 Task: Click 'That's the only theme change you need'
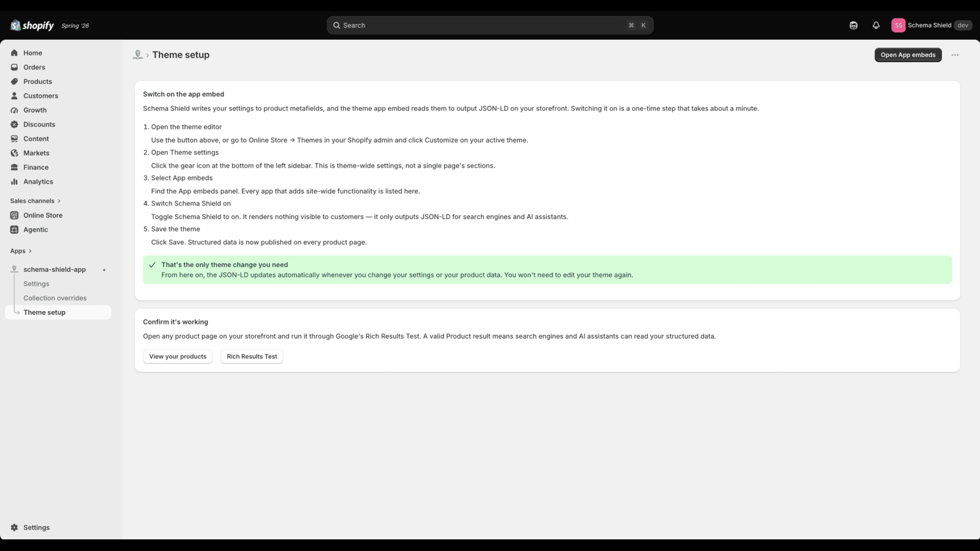click(x=225, y=265)
